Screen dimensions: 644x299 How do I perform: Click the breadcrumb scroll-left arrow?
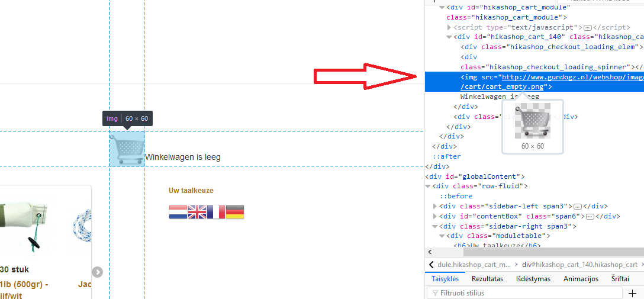coord(430,265)
